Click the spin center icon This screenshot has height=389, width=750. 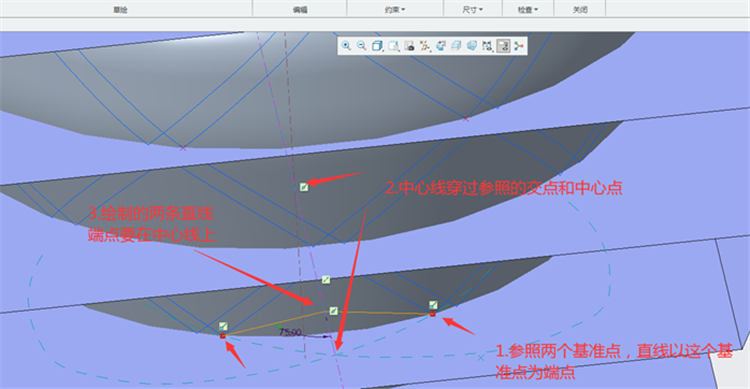(519, 46)
